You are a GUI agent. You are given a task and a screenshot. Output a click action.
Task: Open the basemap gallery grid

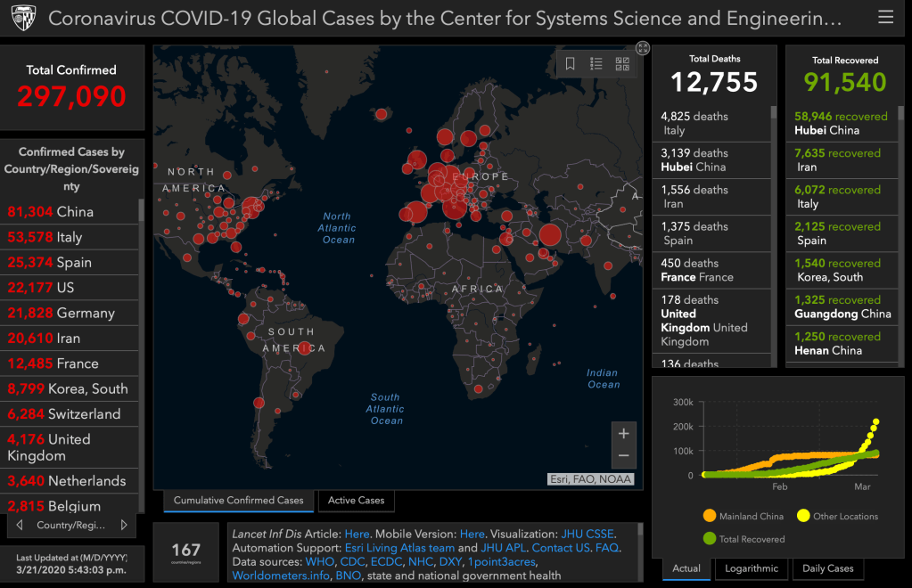point(622,63)
